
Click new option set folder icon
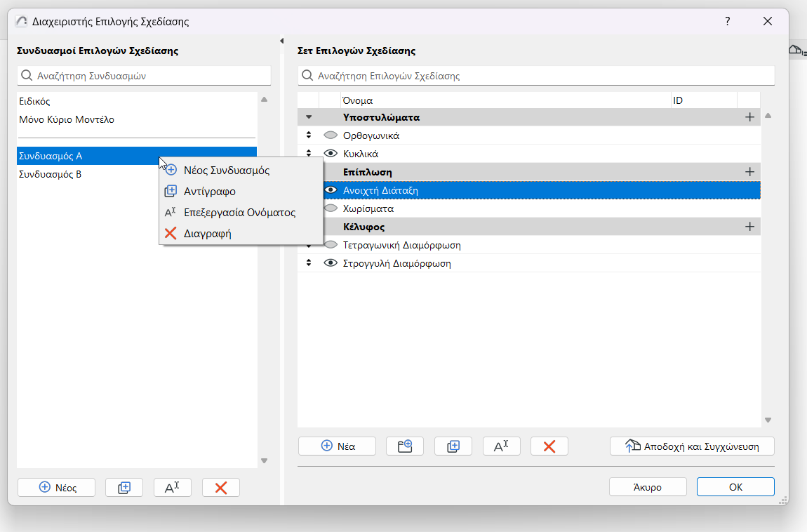tap(405, 446)
